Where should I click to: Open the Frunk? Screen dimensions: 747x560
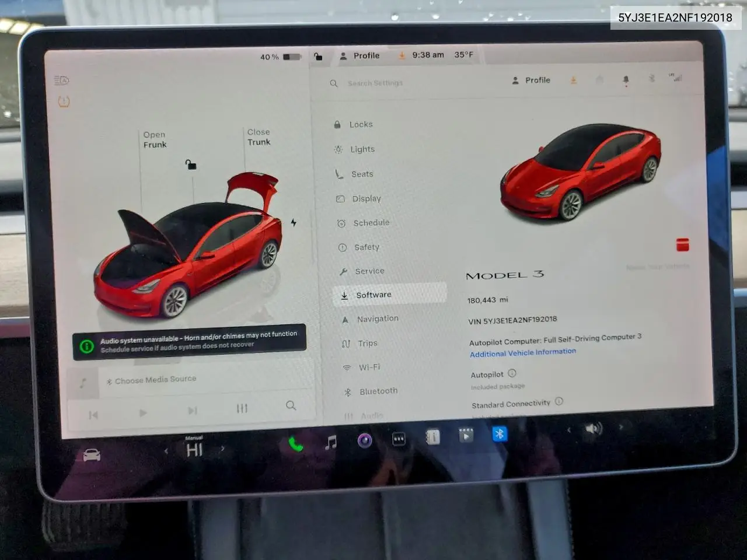[155, 140]
